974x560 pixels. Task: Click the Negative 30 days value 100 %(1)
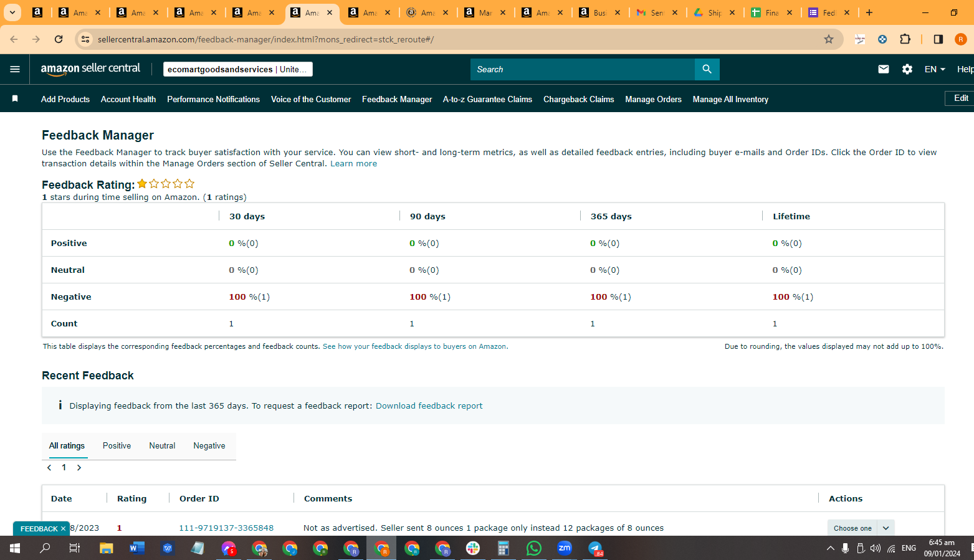[x=249, y=297]
